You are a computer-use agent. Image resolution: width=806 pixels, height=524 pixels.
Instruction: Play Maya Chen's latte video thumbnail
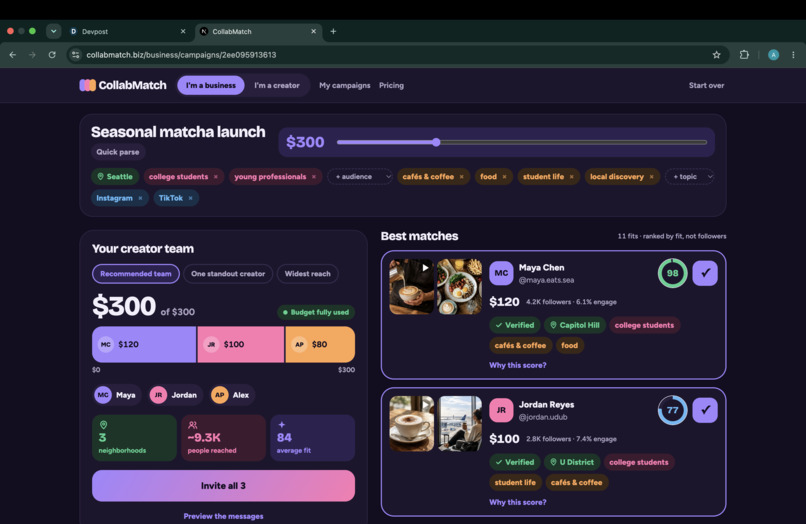(x=411, y=286)
